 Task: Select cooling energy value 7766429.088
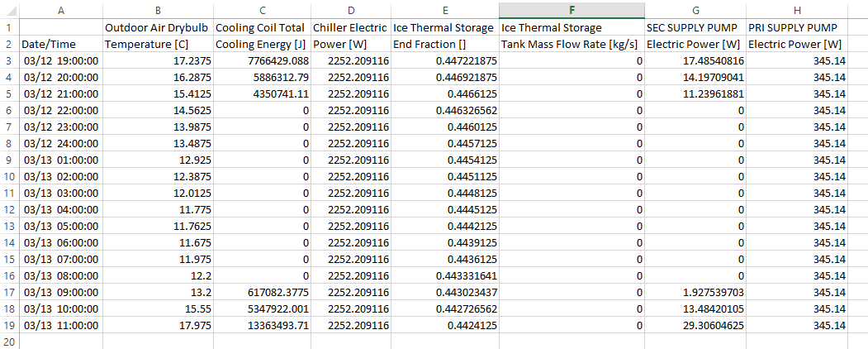point(262,60)
